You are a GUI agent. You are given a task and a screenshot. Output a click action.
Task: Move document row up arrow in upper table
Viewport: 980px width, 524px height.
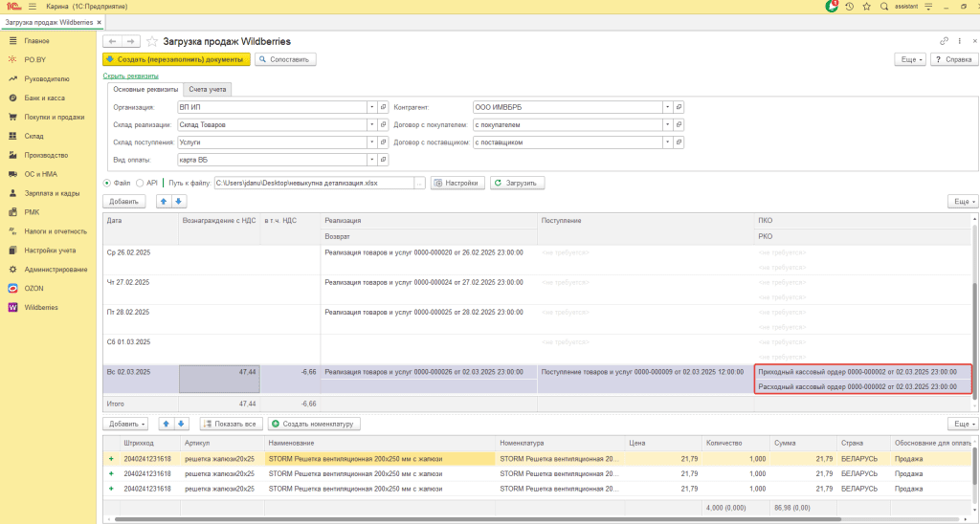pos(164,201)
